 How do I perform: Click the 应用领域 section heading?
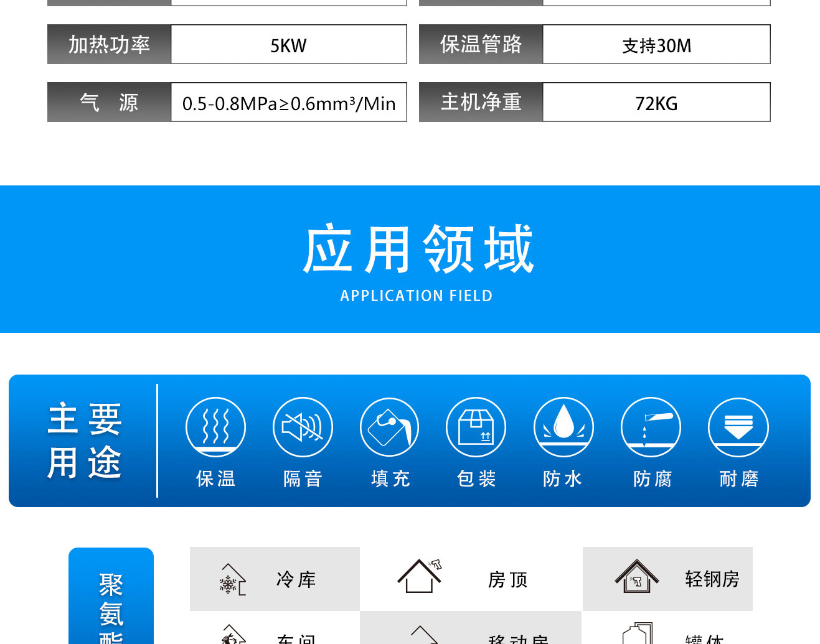click(x=418, y=250)
